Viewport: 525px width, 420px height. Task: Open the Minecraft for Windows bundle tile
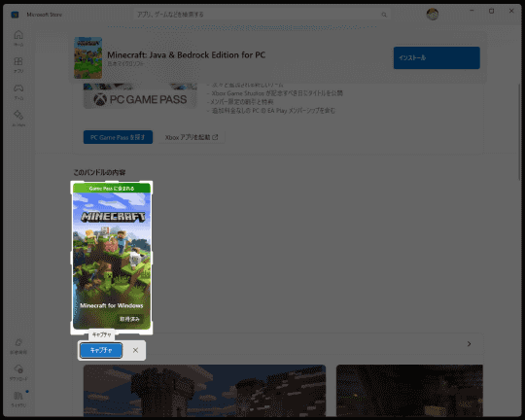[x=112, y=258]
